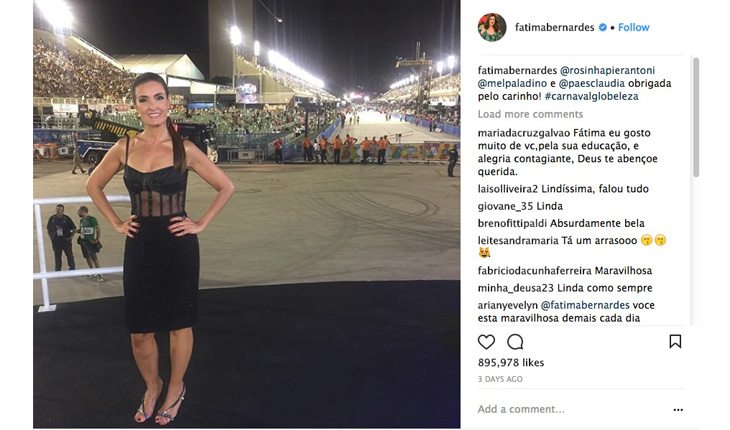Click fatimabernardes profile avatar
The height and width of the screenshot is (430, 730).
492,27
